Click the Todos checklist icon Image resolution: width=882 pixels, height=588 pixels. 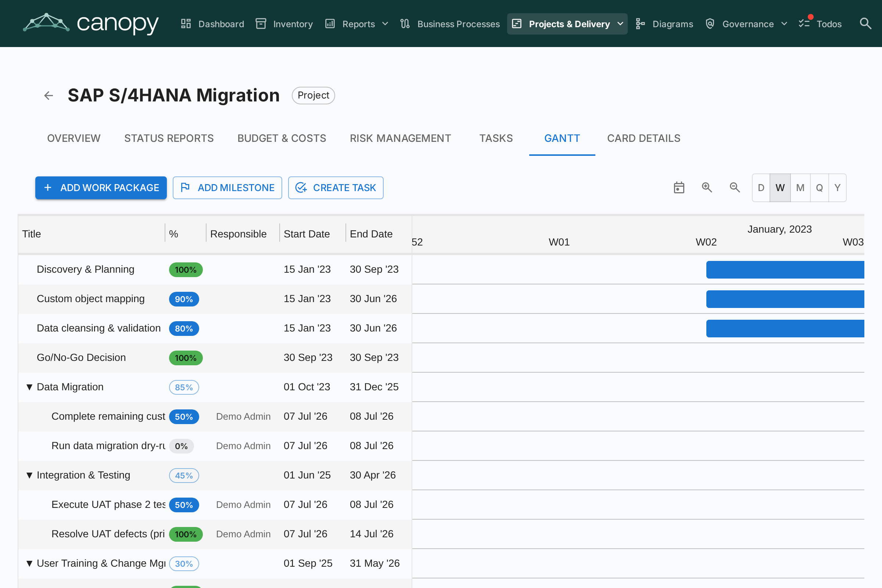pos(804,24)
